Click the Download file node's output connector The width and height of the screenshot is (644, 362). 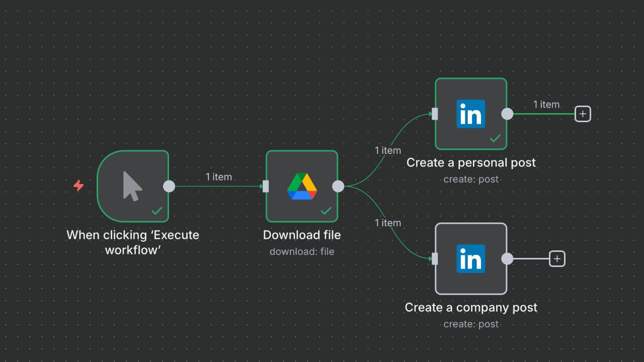point(338,186)
